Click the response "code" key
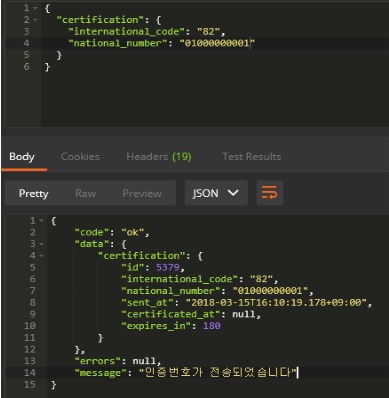This screenshot has height=398, width=389. 92,232
